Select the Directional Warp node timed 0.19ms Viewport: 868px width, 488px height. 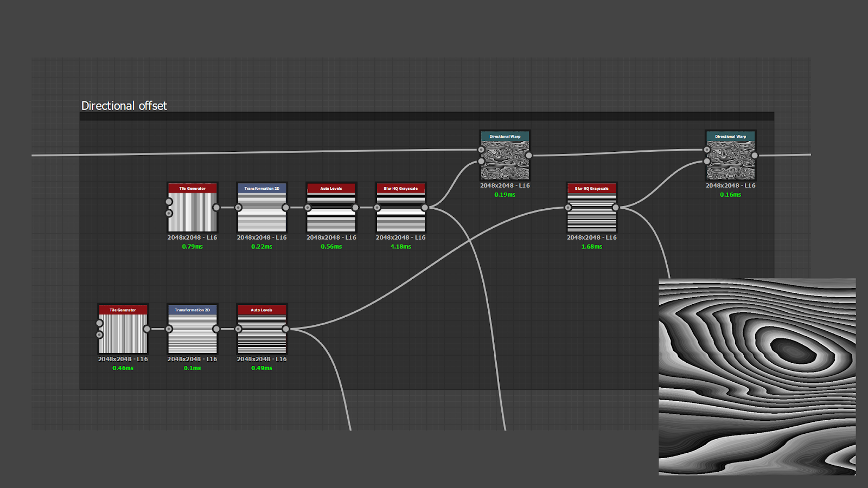[505, 155]
